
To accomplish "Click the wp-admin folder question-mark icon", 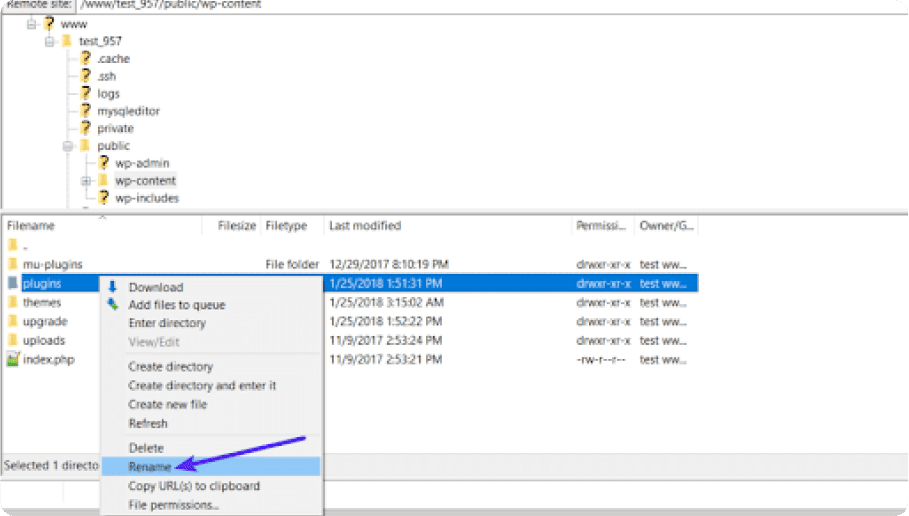I will coord(104,163).
